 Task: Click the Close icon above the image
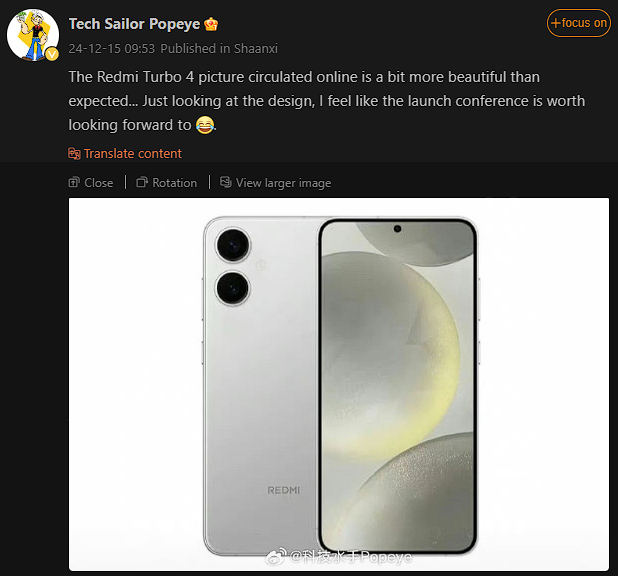coord(74,183)
